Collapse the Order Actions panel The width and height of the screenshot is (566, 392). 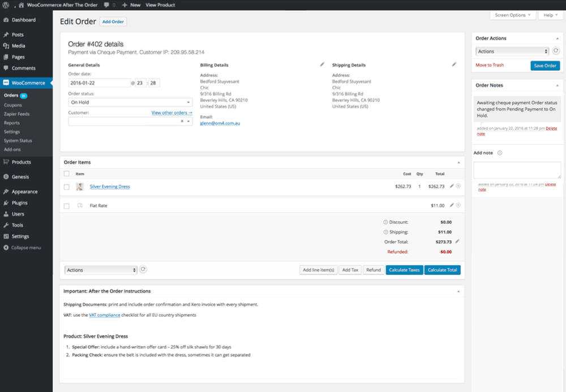click(x=558, y=38)
